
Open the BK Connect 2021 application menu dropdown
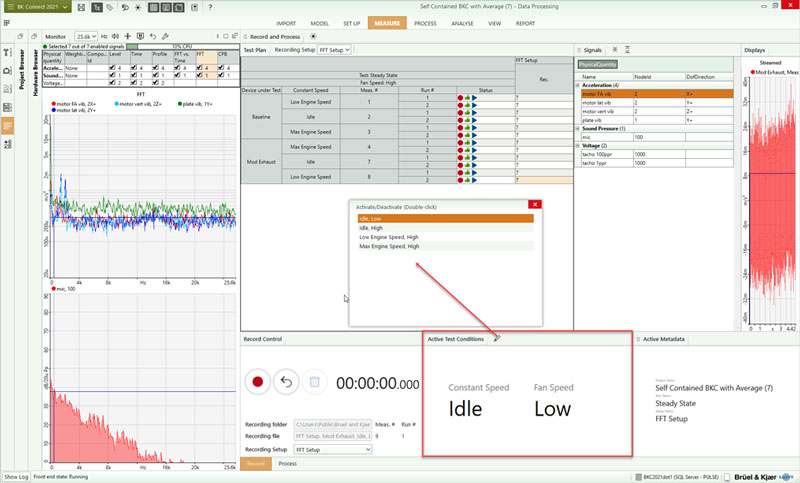pyautogui.click(x=37, y=7)
